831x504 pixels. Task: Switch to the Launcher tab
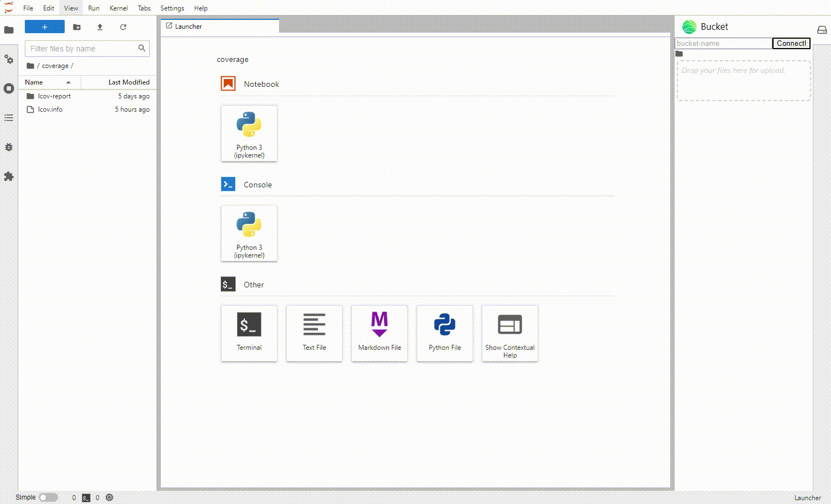tap(188, 26)
